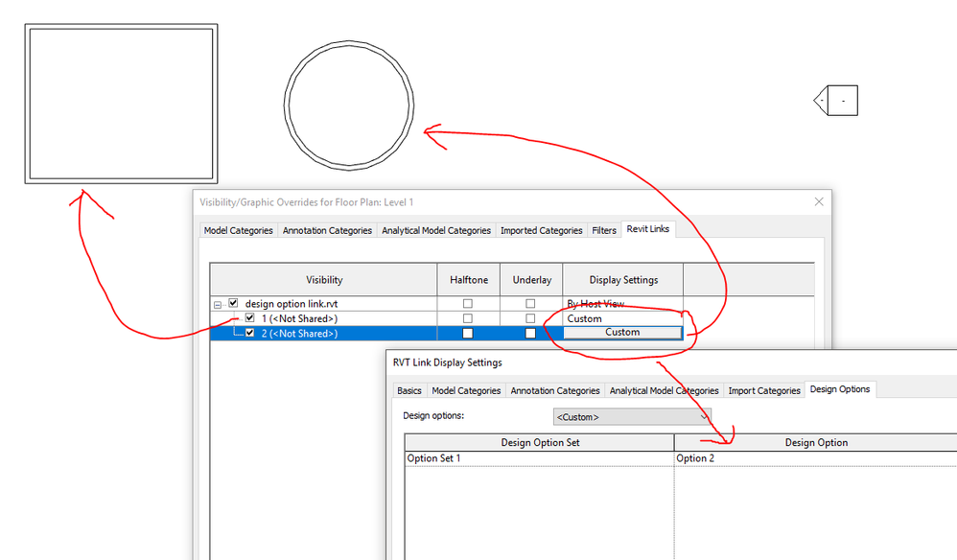Toggle visibility checkbox for 1 (<Not Shared>)
The height and width of the screenshot is (560, 957).
pyautogui.click(x=249, y=317)
